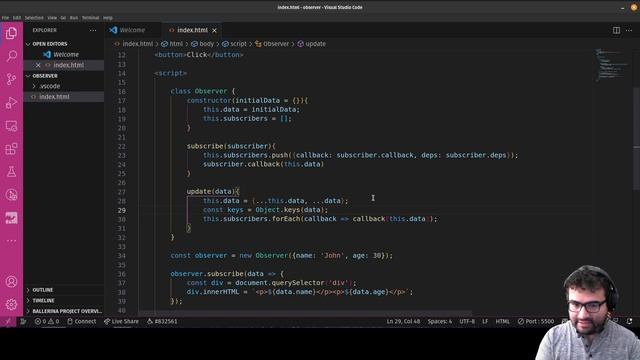Open remote window indicator in status bar

pyautogui.click(x=8, y=322)
